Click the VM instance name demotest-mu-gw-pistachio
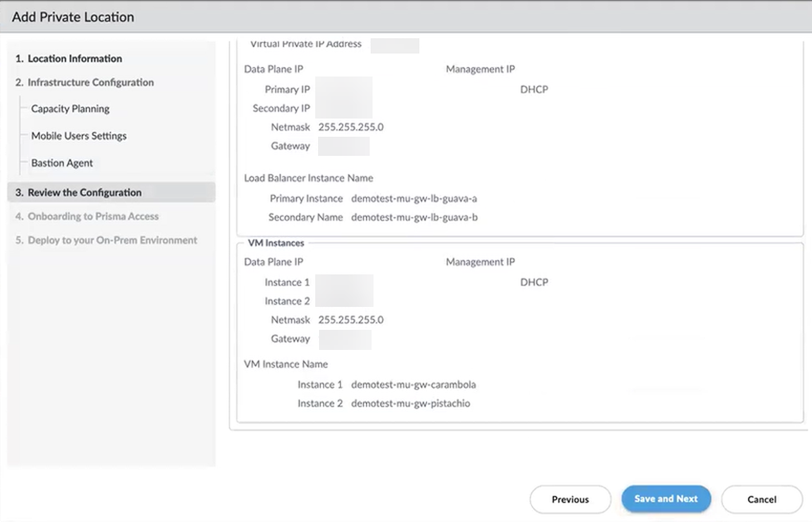812x522 pixels. click(410, 403)
